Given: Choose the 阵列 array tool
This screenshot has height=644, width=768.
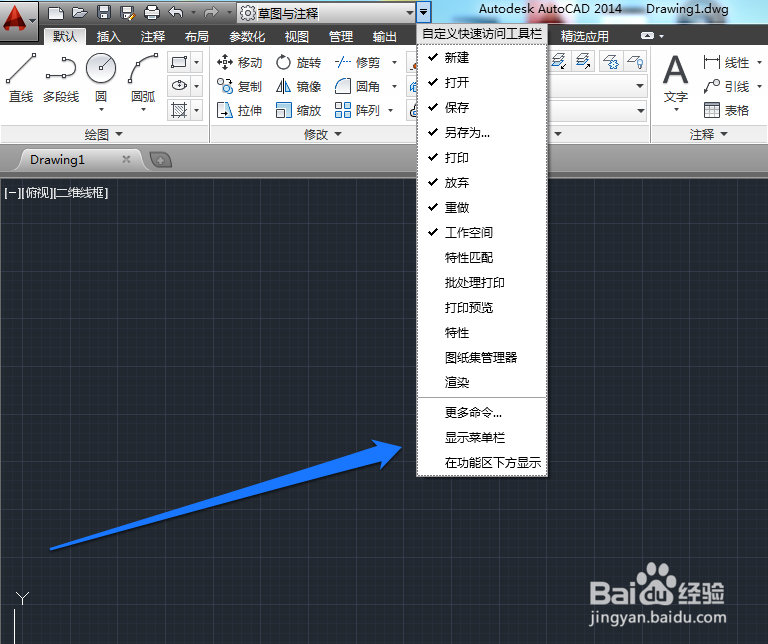Looking at the screenshot, I should 358,111.
